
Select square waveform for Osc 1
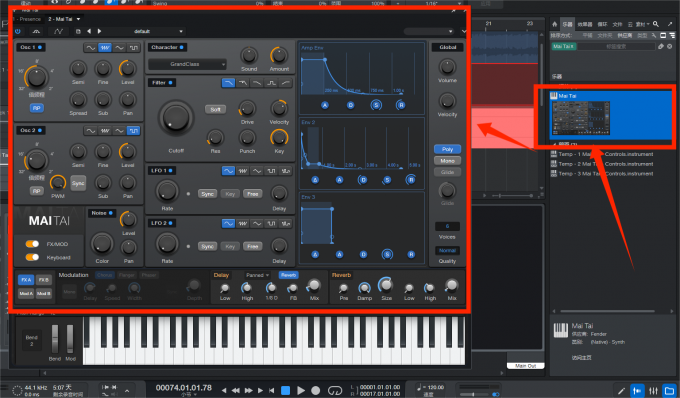click(x=134, y=48)
